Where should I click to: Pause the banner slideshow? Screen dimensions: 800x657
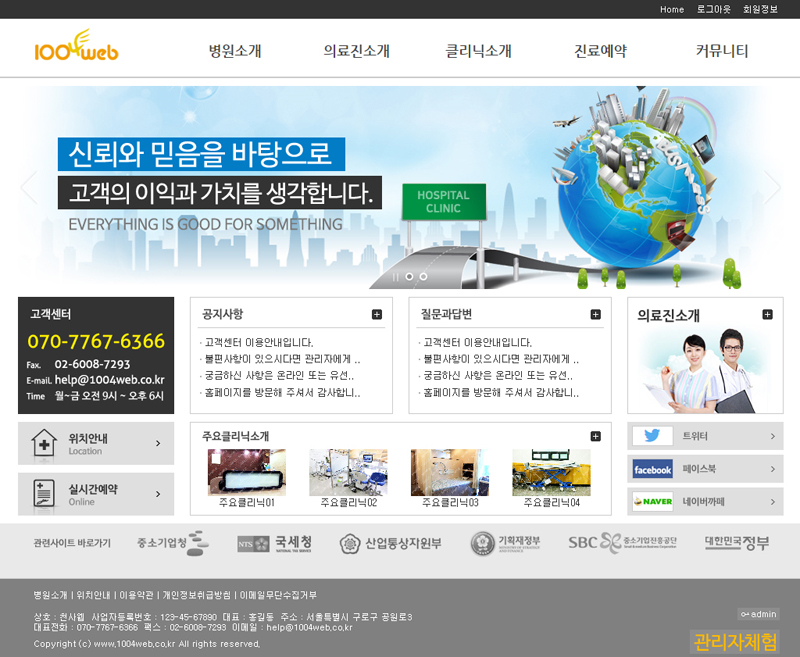pyautogui.click(x=396, y=276)
